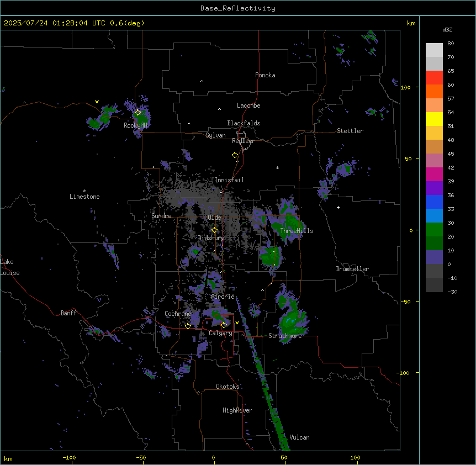The height and width of the screenshot is (465, 476).
Task: Click the Ponoka city label
Action: coord(265,75)
